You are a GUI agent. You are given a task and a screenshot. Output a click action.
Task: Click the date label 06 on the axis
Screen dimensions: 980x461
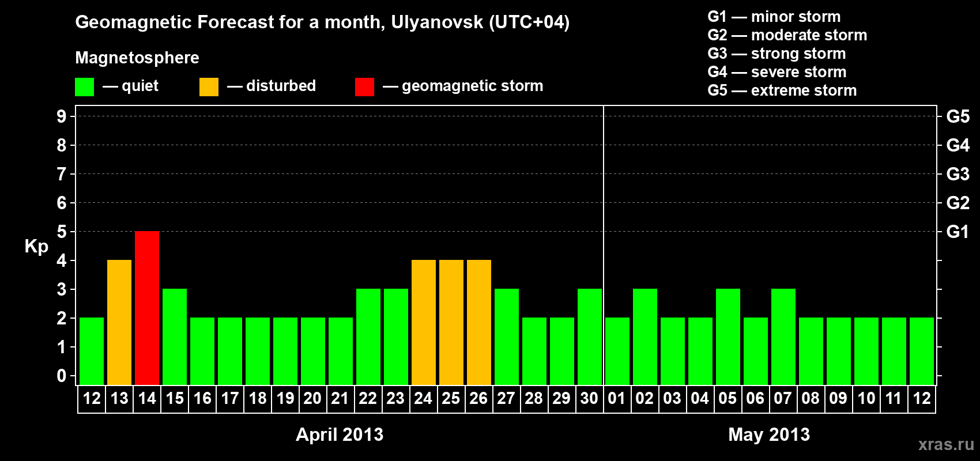(x=755, y=398)
